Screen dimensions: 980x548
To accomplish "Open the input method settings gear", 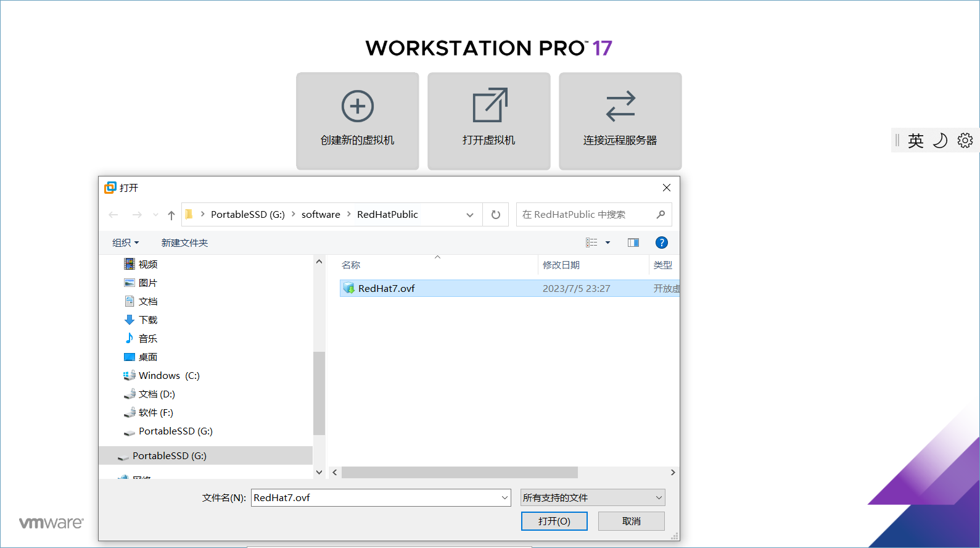I will coord(965,141).
